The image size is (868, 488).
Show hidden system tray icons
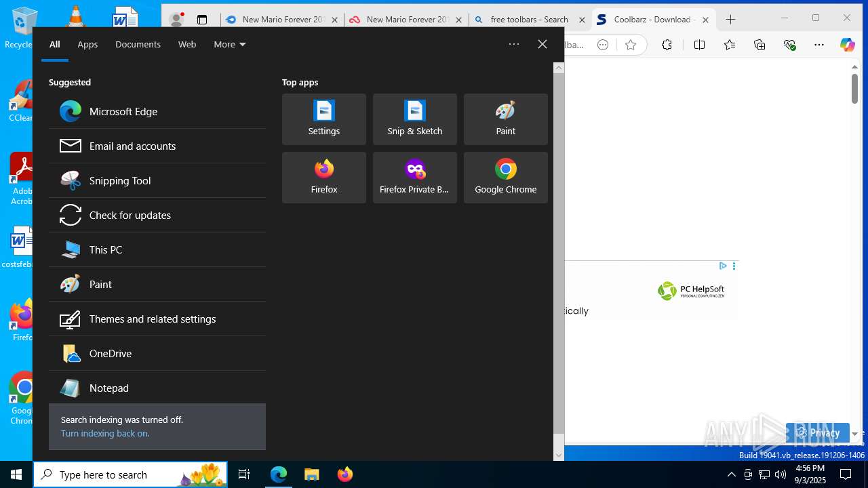click(731, 474)
